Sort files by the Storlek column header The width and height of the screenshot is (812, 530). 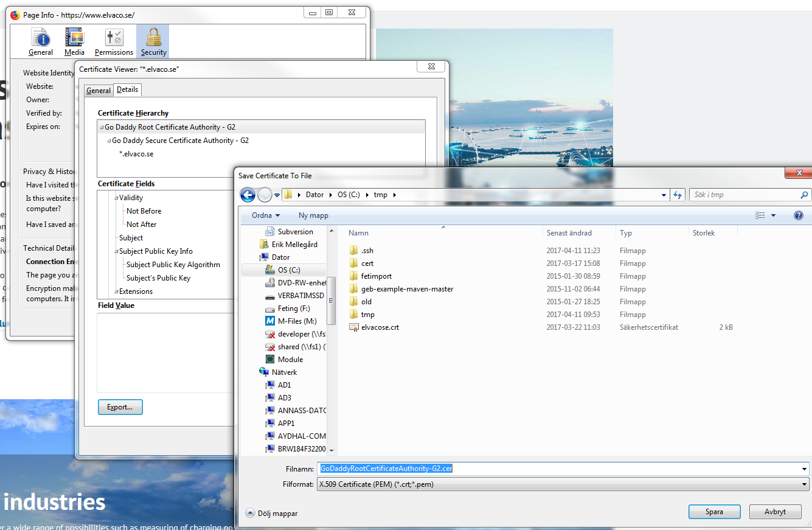713,233
